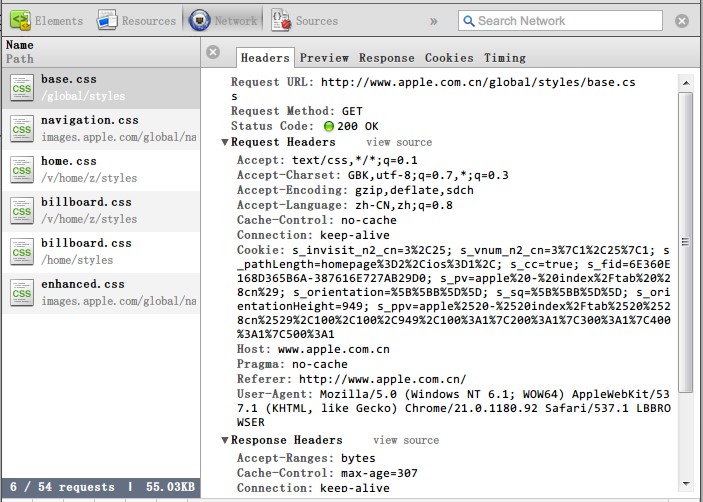
Task: Click the 6 / 54 requests status text
Action: point(62,487)
